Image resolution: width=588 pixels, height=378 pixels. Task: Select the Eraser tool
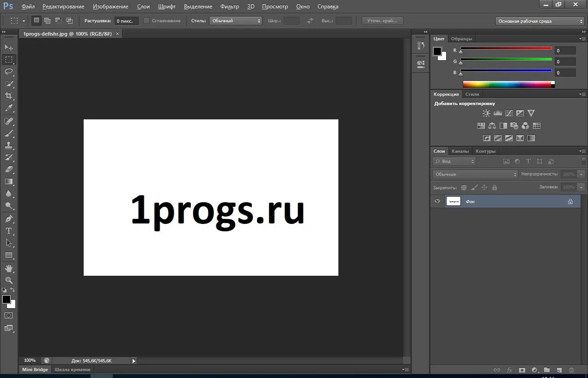pyautogui.click(x=9, y=169)
